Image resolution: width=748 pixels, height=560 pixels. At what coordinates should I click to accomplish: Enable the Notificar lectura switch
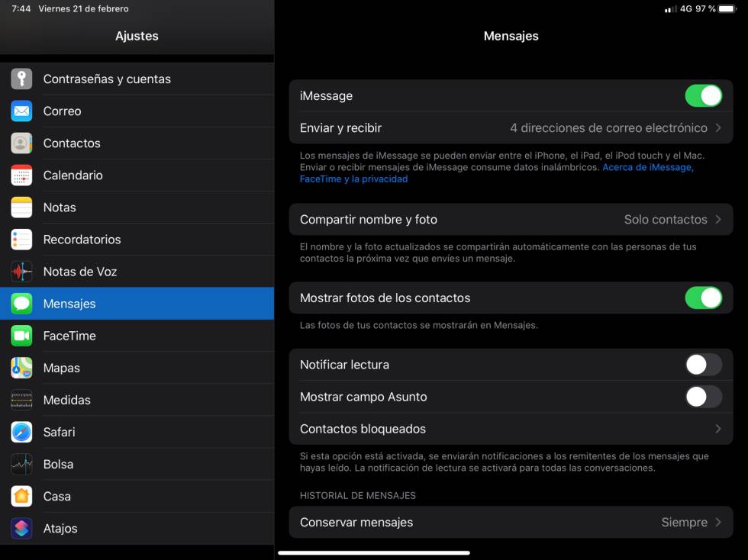[x=703, y=365]
